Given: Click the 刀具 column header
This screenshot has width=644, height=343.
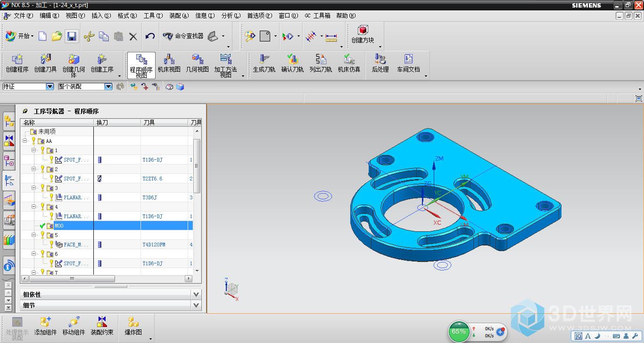Looking at the screenshot, I should pos(164,122).
